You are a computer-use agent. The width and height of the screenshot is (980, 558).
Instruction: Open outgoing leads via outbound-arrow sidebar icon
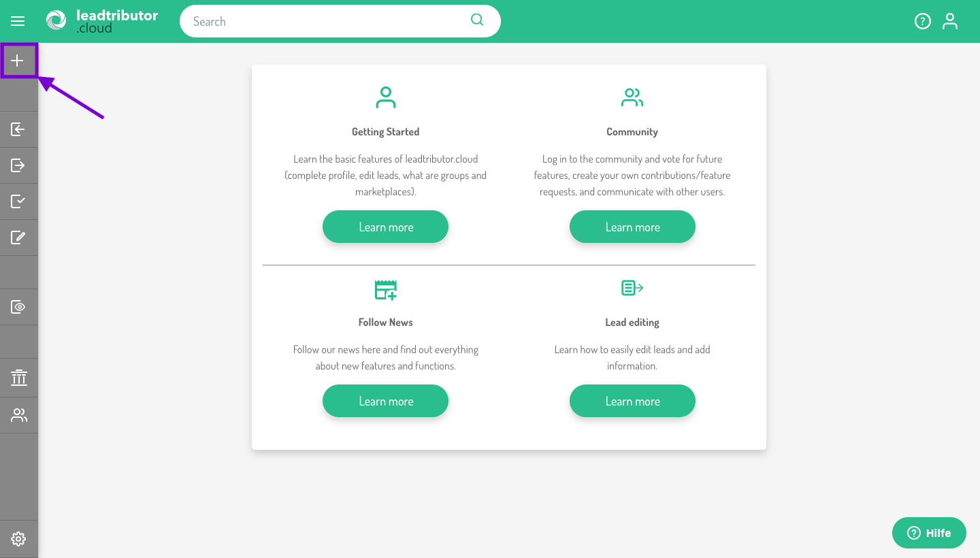pos(18,165)
